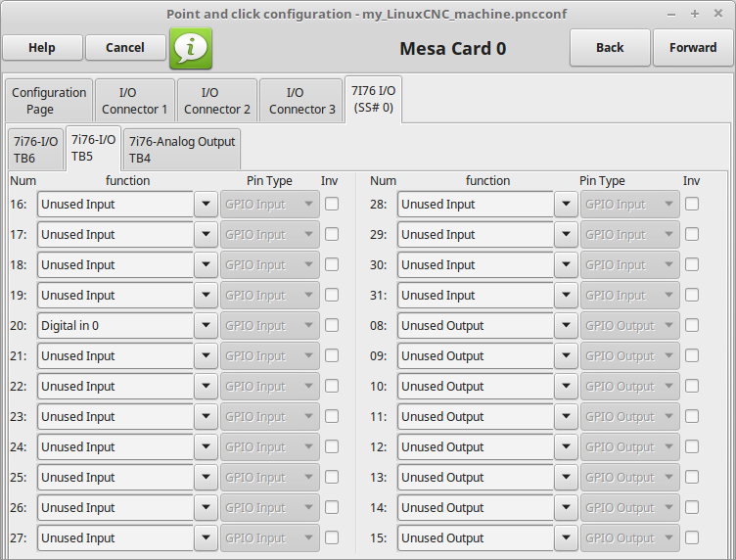
Task: Open the I/O Connector 2 tab
Action: (x=217, y=101)
